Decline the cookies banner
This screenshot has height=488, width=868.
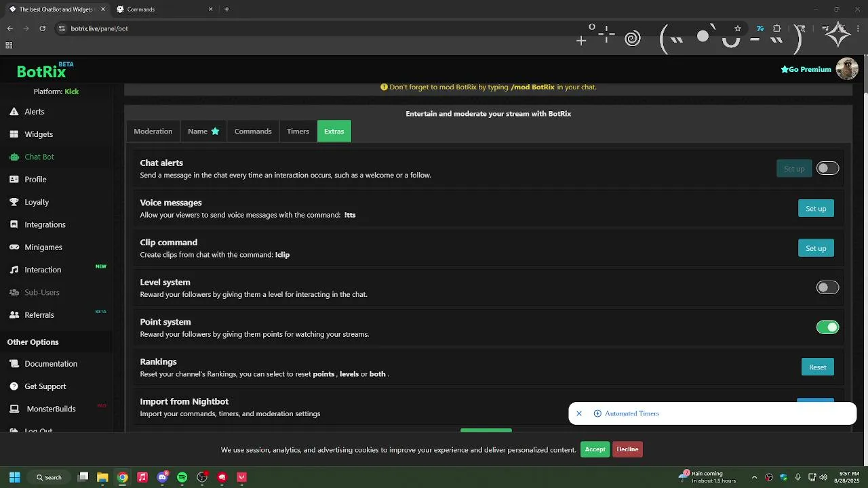pos(627,449)
